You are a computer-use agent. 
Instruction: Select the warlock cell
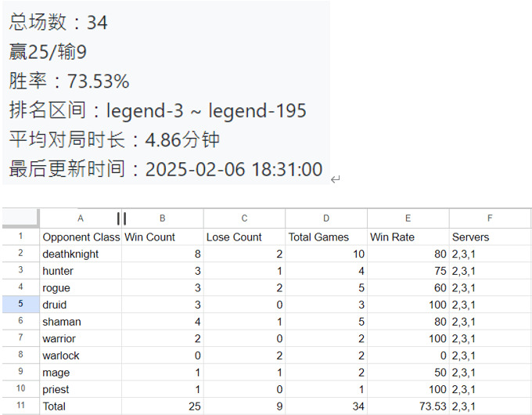click(81, 355)
